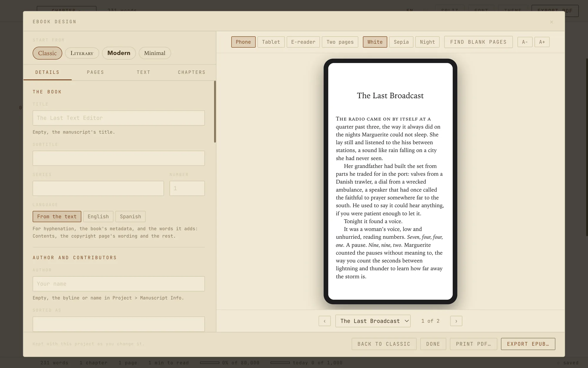Switch to the Chapters tab

[192, 72]
